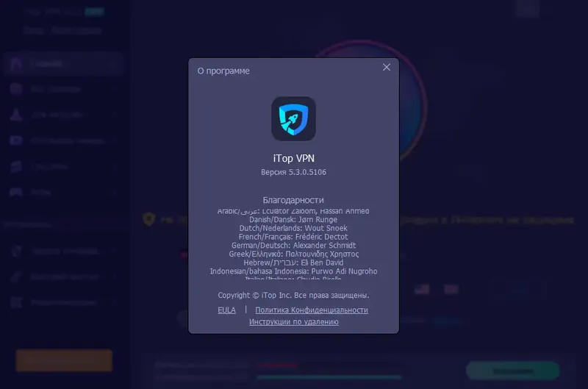
Task: Select the globe icon in the sidebar
Action: pos(16,89)
